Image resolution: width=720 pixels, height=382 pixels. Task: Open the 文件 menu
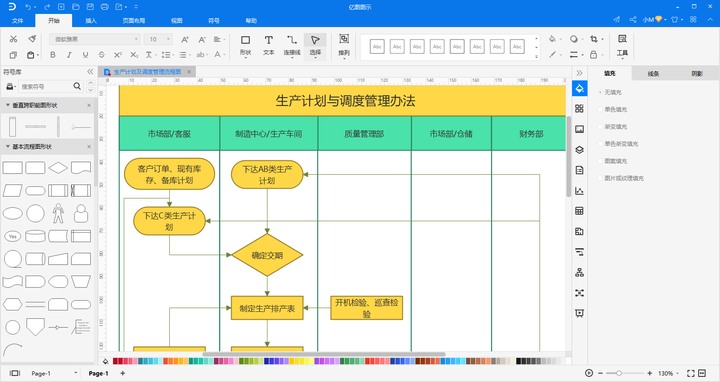[17, 21]
